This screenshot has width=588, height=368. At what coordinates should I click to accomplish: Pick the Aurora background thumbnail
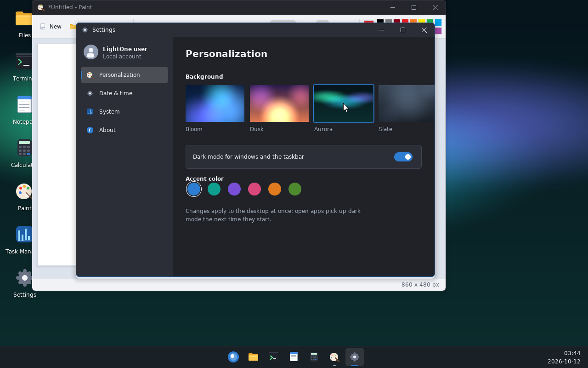344,103
